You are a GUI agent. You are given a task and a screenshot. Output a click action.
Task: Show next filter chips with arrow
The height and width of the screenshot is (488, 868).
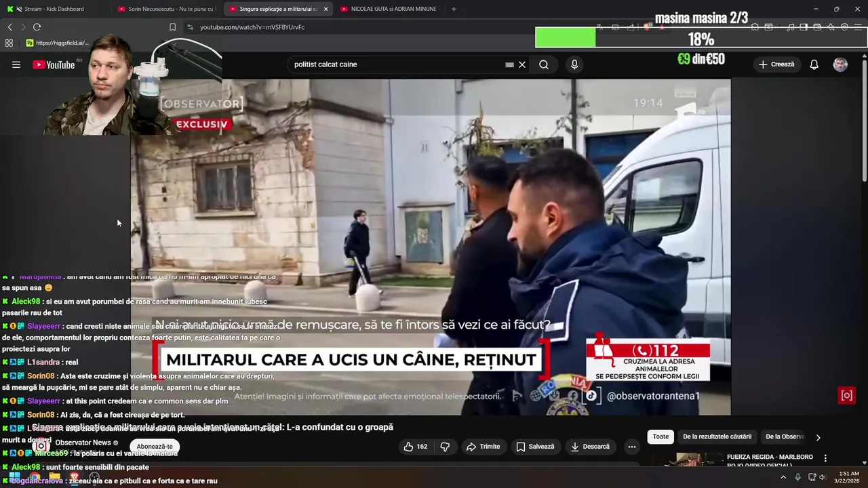[x=818, y=437]
